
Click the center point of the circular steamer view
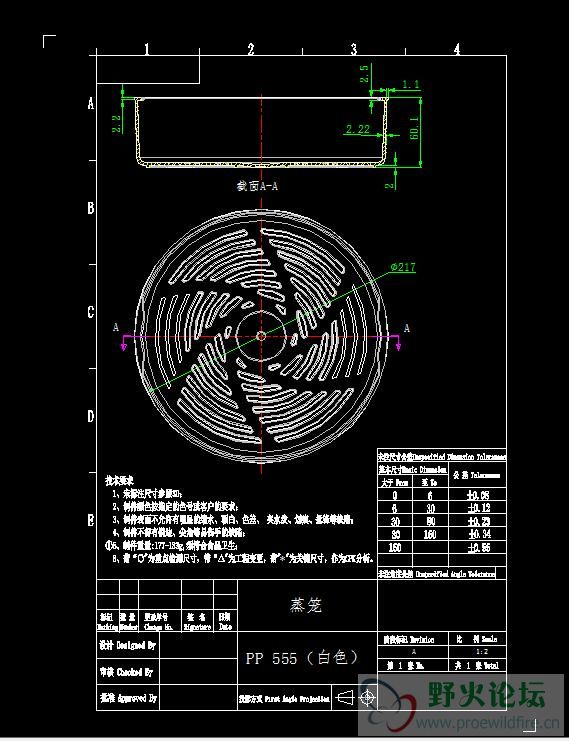[x=261, y=336]
